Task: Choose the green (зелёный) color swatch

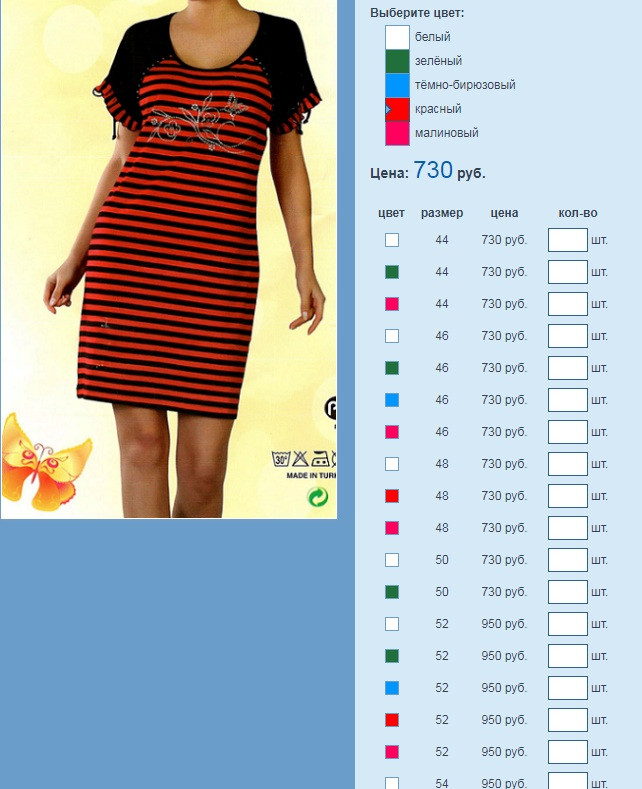Action: pyautogui.click(x=397, y=61)
